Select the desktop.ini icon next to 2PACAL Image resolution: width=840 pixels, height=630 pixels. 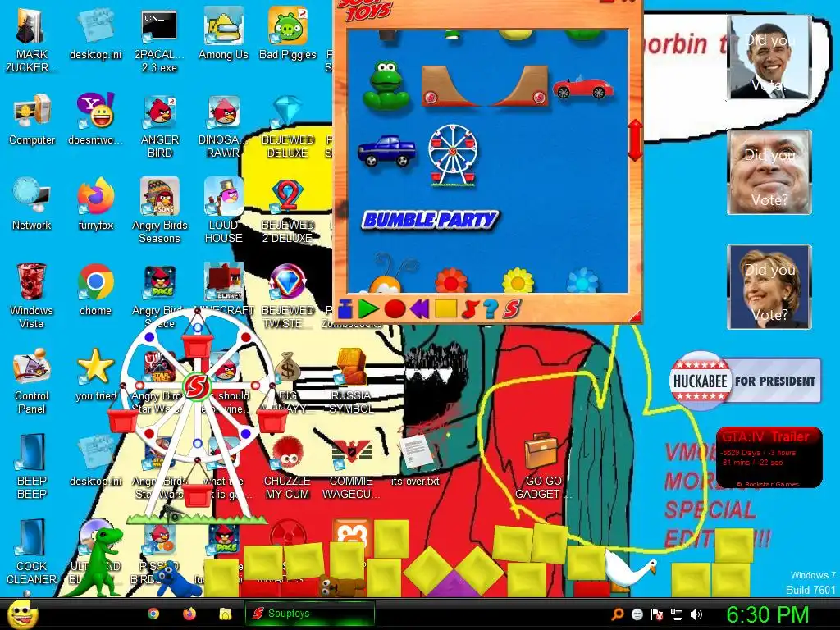(x=95, y=33)
